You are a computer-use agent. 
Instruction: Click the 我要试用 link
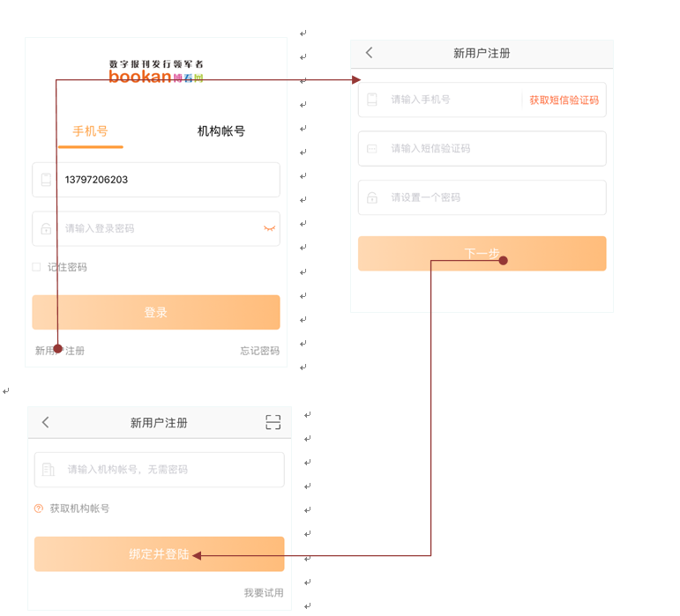(x=264, y=593)
